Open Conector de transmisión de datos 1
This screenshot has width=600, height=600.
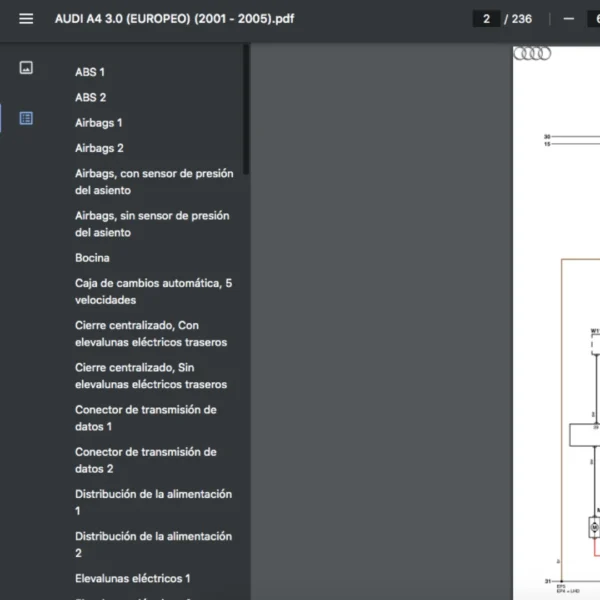tap(145, 418)
